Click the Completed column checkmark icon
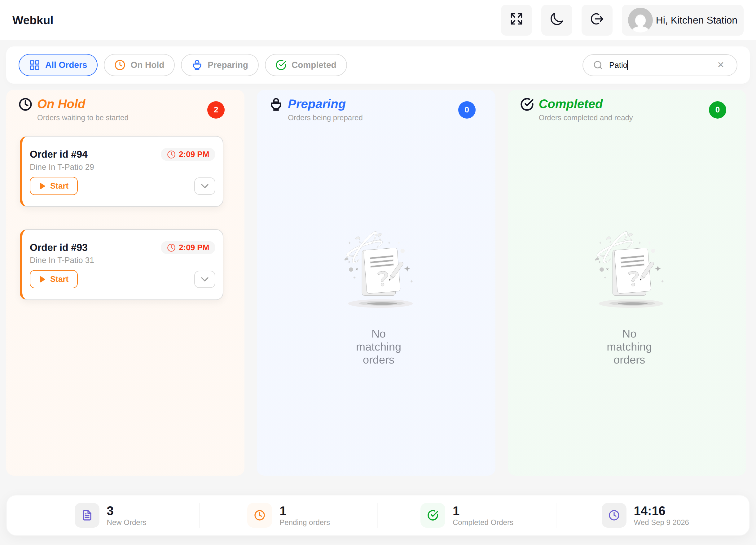Image resolution: width=756 pixels, height=545 pixels. click(x=527, y=104)
